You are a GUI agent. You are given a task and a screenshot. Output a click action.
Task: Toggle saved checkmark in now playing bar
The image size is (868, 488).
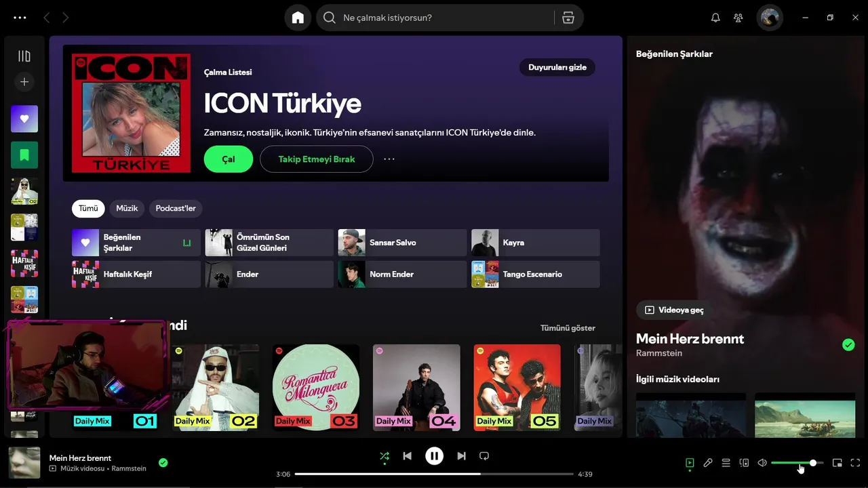(x=163, y=463)
